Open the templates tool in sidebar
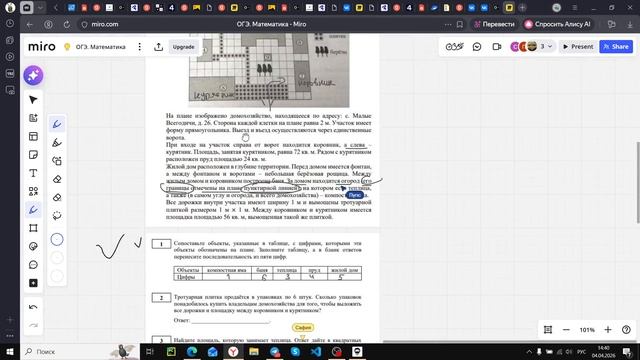Image resolution: width=640 pixels, height=360 pixels. click(x=33, y=136)
